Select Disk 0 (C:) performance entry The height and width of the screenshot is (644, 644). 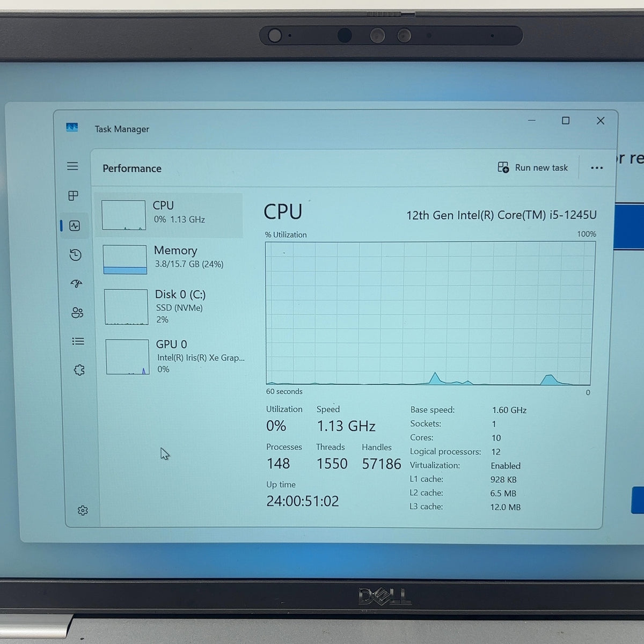172,306
